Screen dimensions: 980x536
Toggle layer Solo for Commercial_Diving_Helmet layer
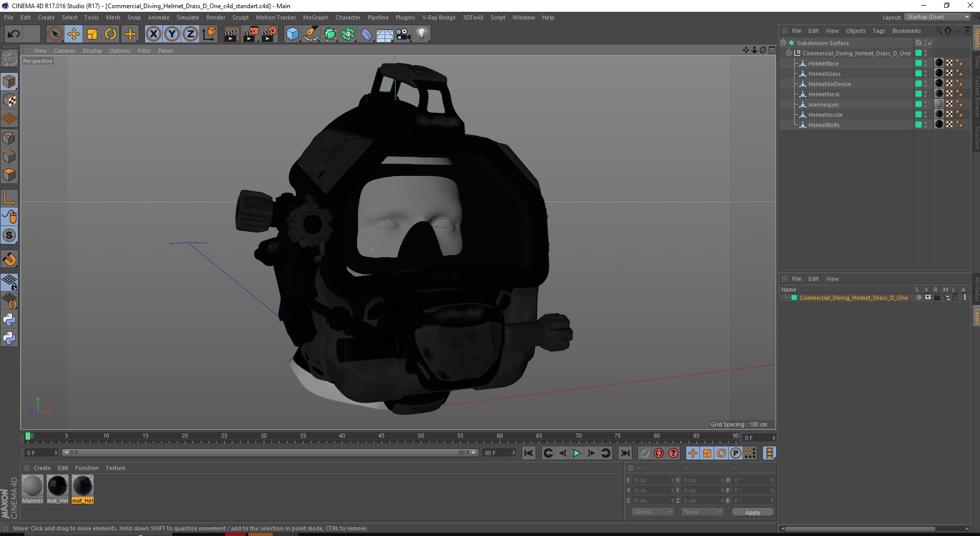(919, 298)
